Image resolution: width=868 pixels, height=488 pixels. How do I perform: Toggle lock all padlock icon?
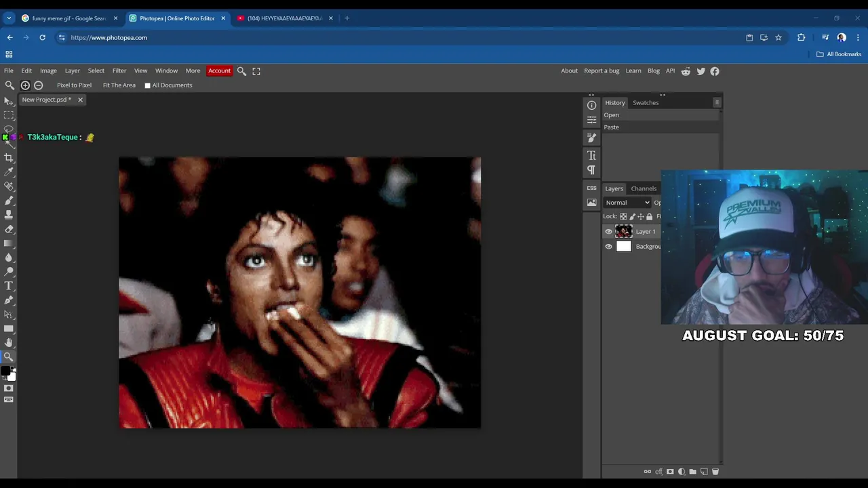pyautogui.click(x=650, y=217)
